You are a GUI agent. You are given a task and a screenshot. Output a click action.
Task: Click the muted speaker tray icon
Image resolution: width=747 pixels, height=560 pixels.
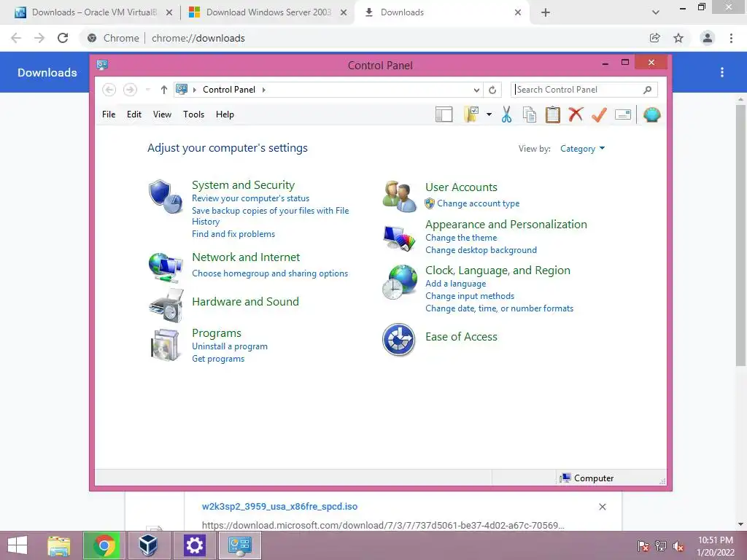click(678, 545)
